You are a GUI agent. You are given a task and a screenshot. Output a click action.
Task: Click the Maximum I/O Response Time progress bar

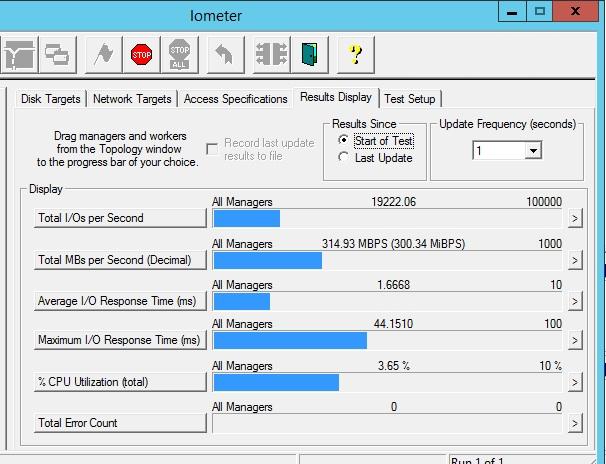pos(387,340)
